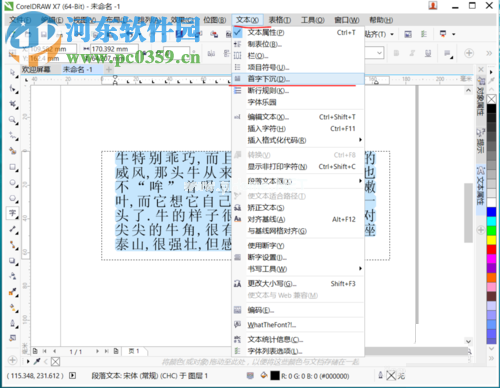500x388 pixels.
Task: Toggle 显示非打印字符 option
Action: [298, 167]
